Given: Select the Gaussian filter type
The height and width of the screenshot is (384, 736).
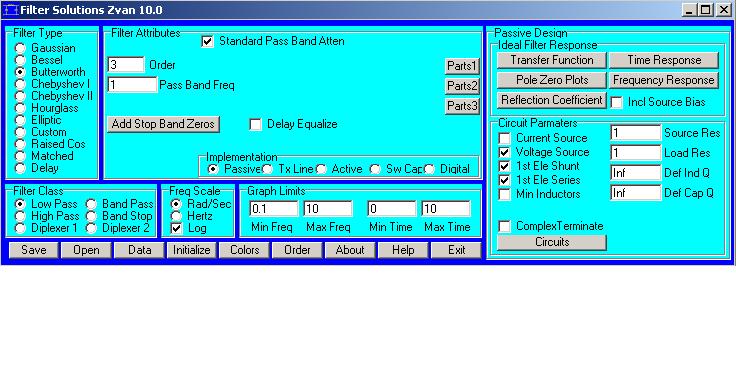Looking at the screenshot, I should [20, 48].
